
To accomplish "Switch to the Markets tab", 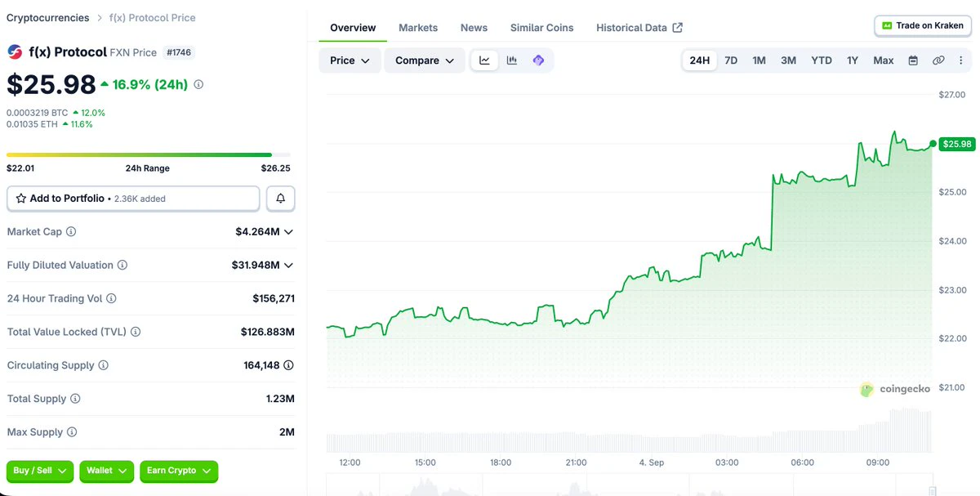I will coord(418,28).
